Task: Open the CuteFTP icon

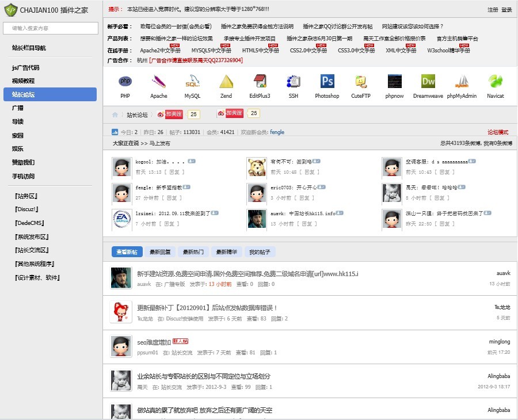Action: [361, 82]
